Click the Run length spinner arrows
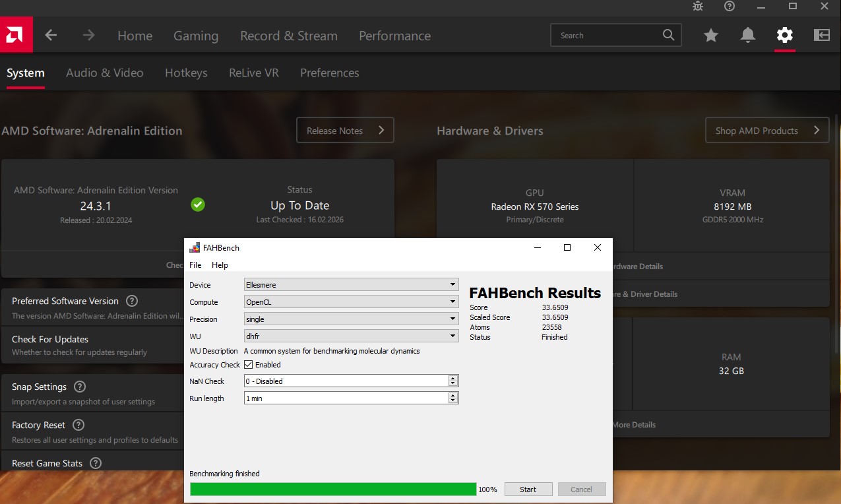Viewport: 841px width, 504px height. [453, 398]
